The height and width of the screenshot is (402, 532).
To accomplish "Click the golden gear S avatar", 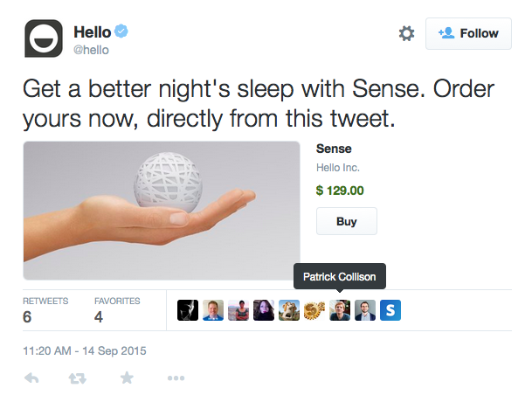I will pos(314,310).
